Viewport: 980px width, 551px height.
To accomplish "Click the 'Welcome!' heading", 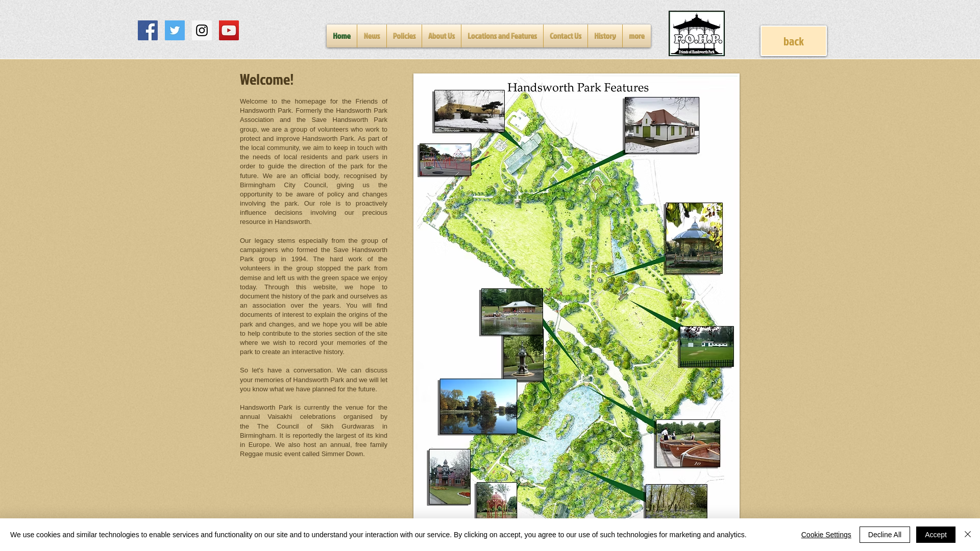I will [x=266, y=79].
